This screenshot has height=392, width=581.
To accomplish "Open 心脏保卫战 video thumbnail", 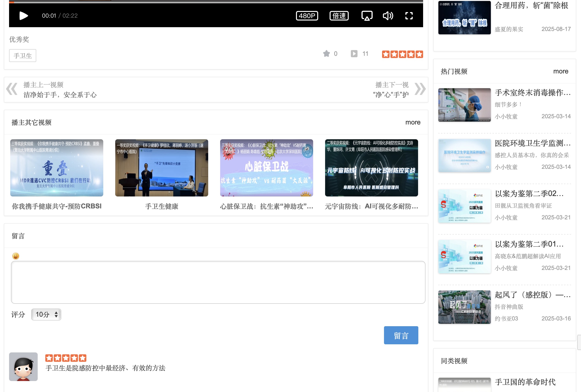I will [x=266, y=168].
